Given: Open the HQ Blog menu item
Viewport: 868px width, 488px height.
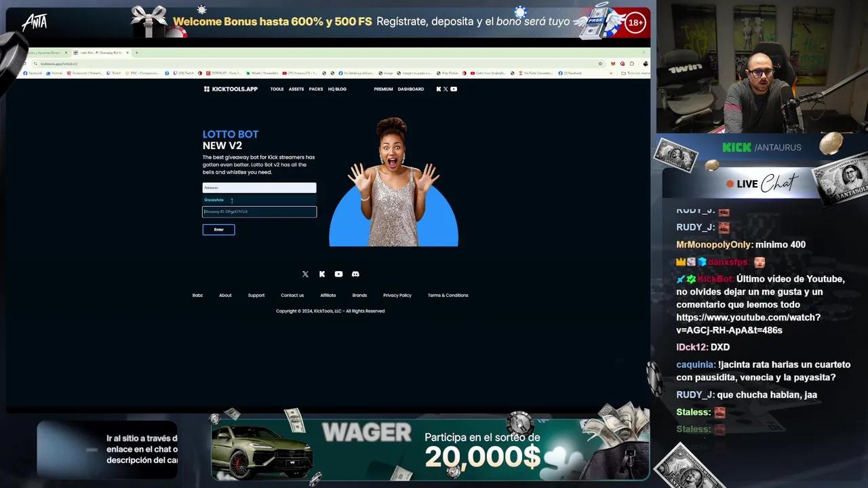Looking at the screenshot, I should pyautogui.click(x=337, y=89).
